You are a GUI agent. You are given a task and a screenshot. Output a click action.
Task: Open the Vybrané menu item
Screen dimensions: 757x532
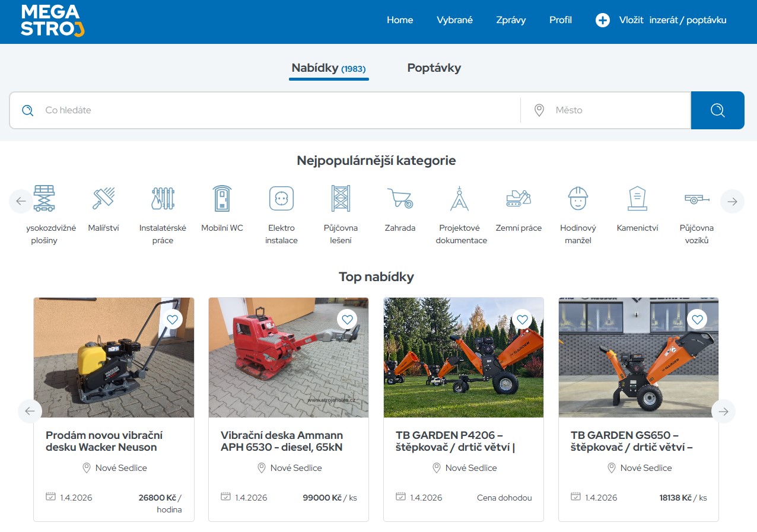(x=454, y=20)
